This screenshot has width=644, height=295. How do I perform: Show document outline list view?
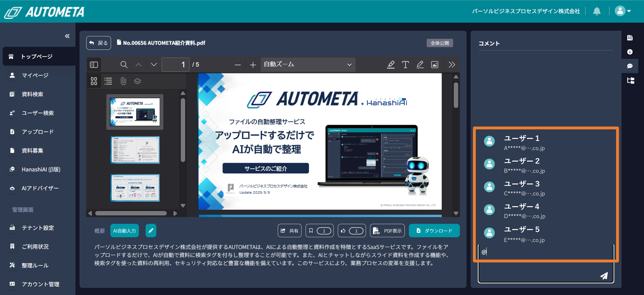[x=108, y=81]
